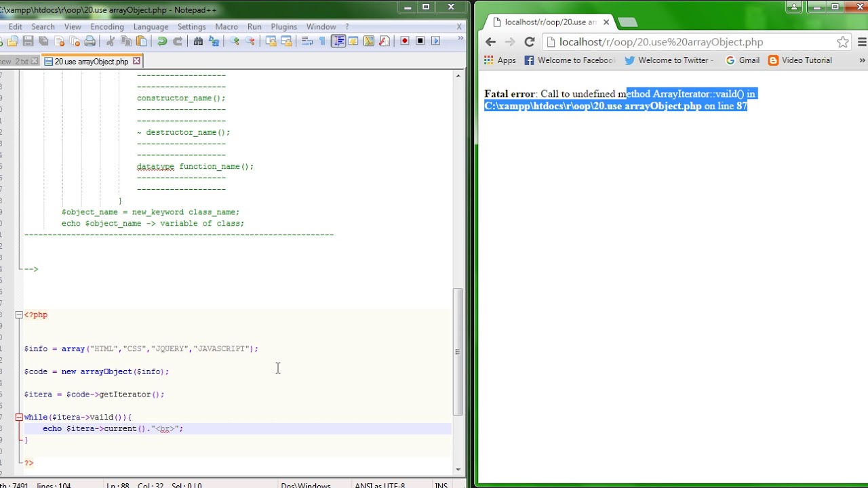Open Welcome to Facebook bookmark

pyautogui.click(x=570, y=60)
